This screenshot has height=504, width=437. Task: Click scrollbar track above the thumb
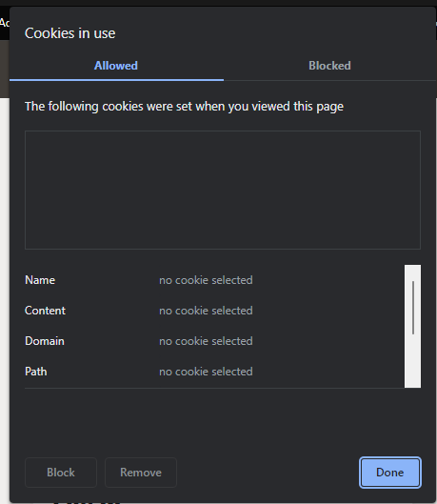[x=413, y=272]
